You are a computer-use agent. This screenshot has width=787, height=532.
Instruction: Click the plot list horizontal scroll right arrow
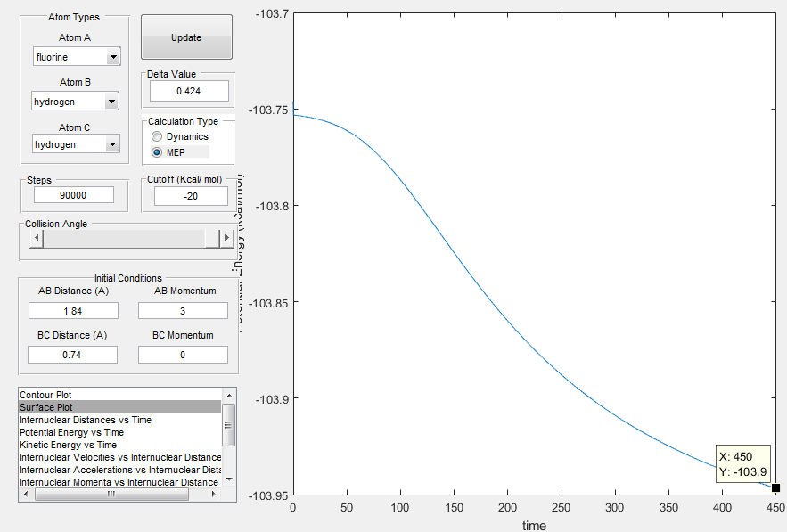pyautogui.click(x=214, y=494)
